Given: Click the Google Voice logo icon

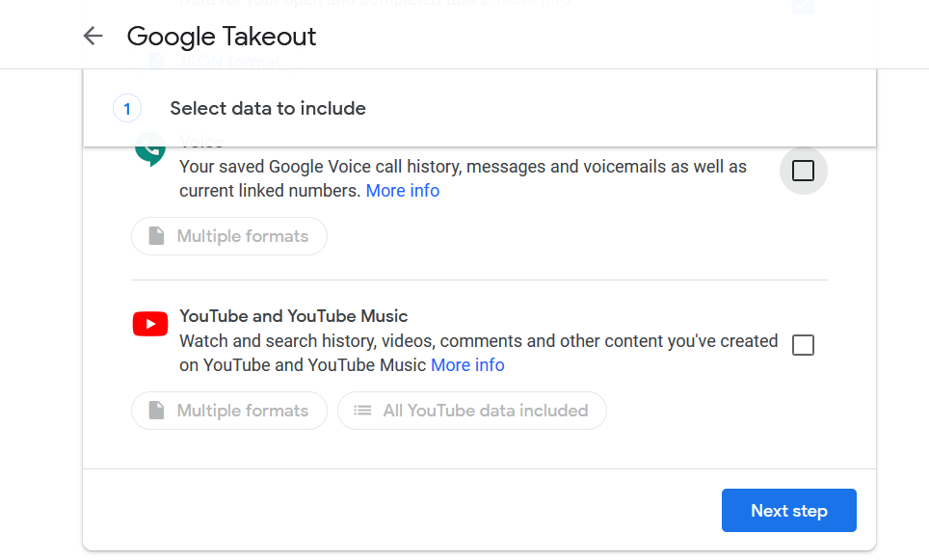Looking at the screenshot, I should click(149, 151).
